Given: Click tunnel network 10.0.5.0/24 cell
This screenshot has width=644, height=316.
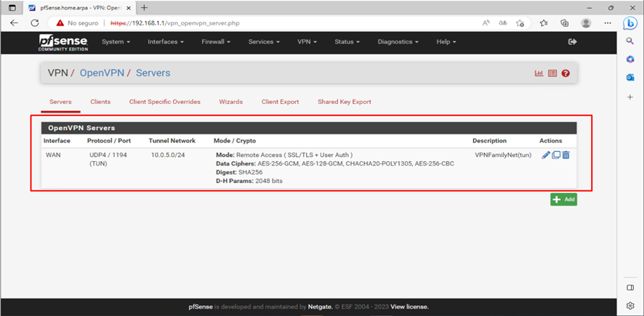Looking at the screenshot, I should click(x=168, y=155).
